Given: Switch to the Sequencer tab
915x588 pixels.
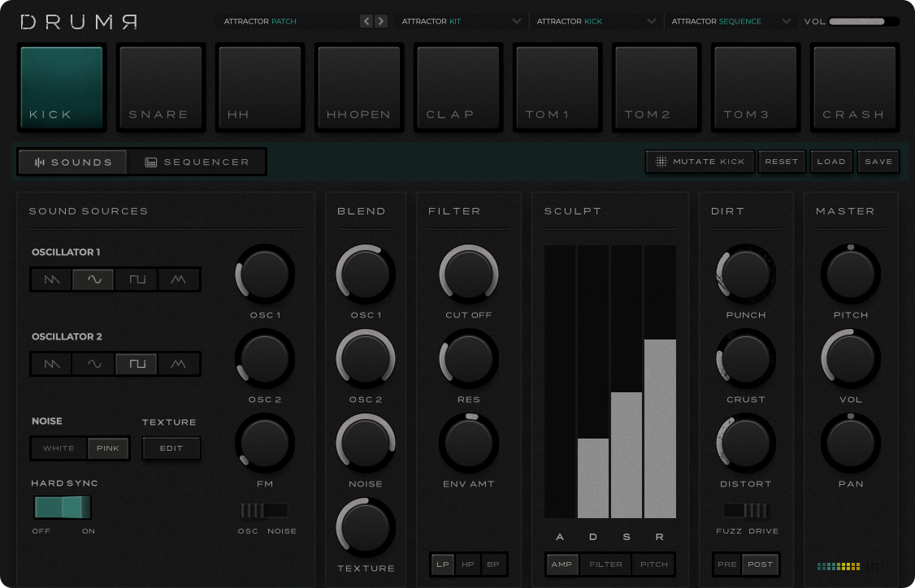Looking at the screenshot, I should pyautogui.click(x=197, y=162).
